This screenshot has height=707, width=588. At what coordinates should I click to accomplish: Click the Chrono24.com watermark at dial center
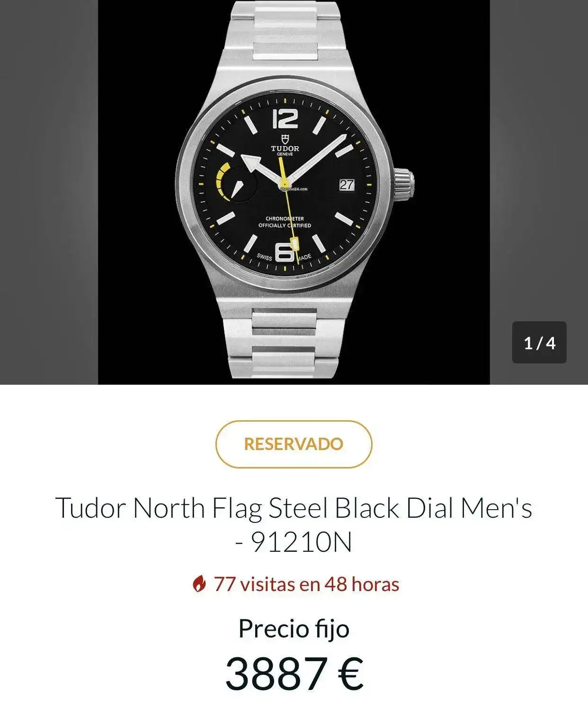tap(294, 189)
